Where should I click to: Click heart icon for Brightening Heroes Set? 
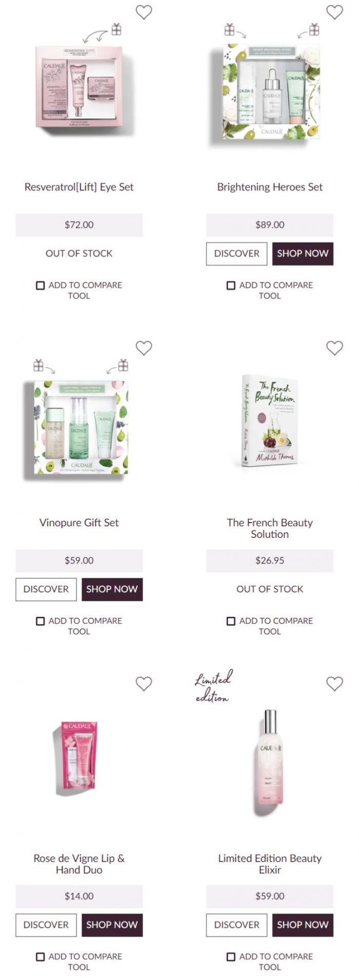tap(334, 12)
